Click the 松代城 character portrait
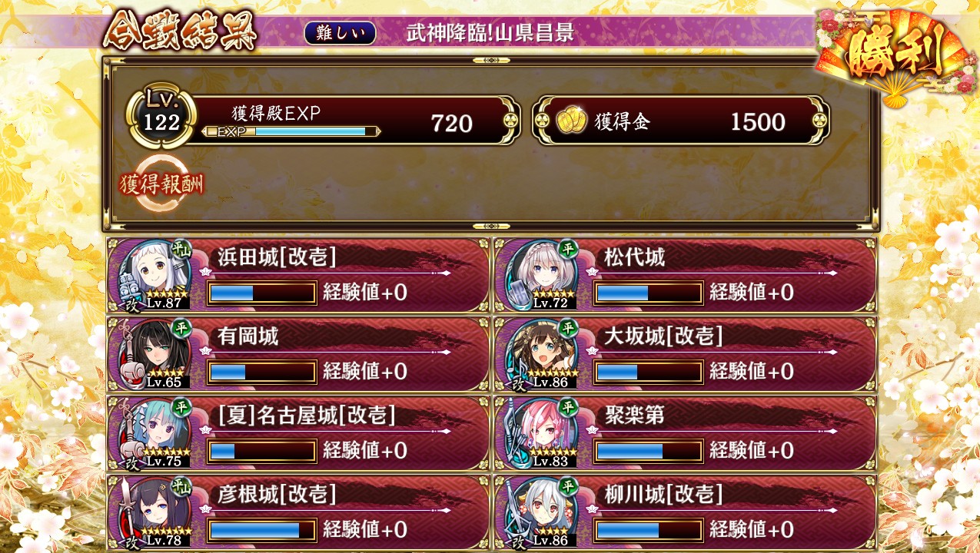Image resolution: width=980 pixels, height=553 pixels. pos(541,275)
